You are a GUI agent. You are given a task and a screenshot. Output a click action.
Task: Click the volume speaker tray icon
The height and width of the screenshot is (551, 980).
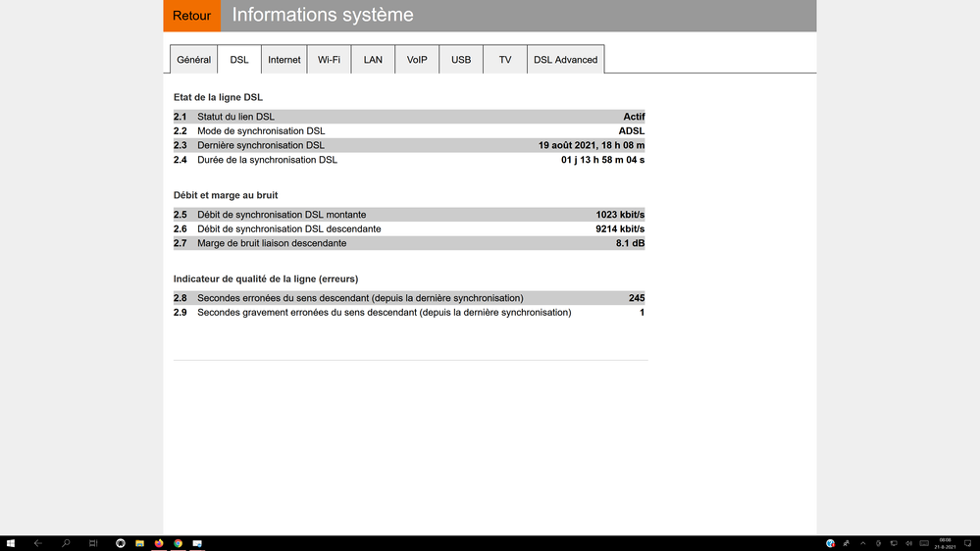(x=909, y=543)
